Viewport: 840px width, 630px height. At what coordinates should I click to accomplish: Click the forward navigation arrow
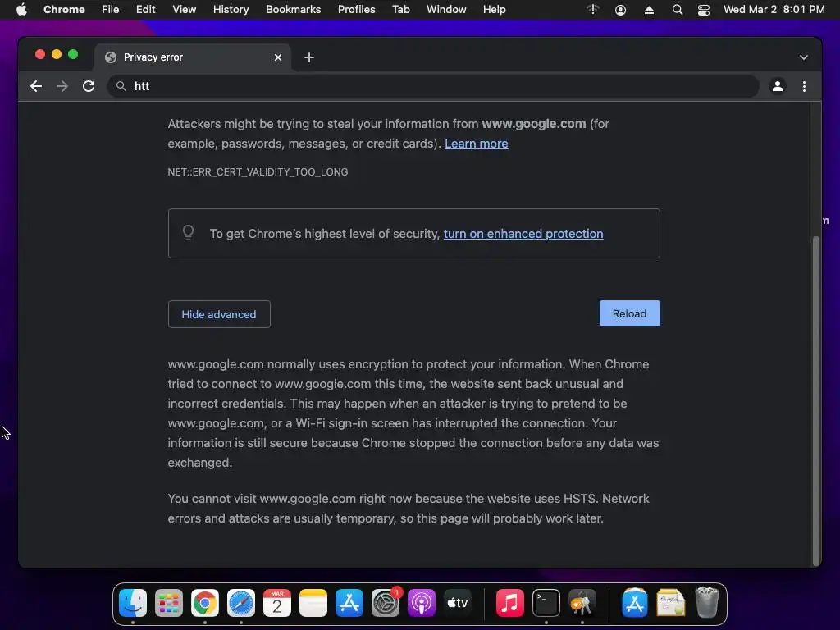(x=62, y=86)
